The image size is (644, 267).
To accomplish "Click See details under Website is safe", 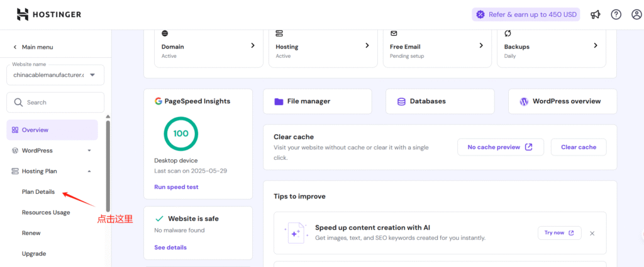I will [170, 247].
